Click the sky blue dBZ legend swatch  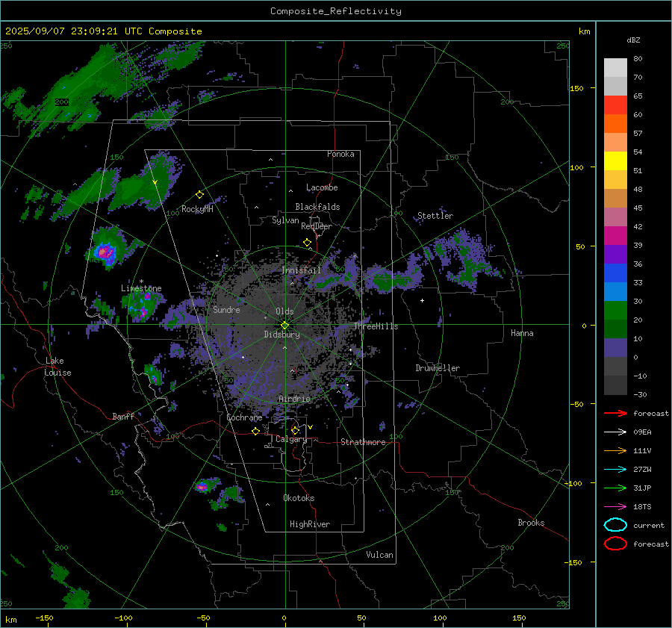[x=615, y=292]
